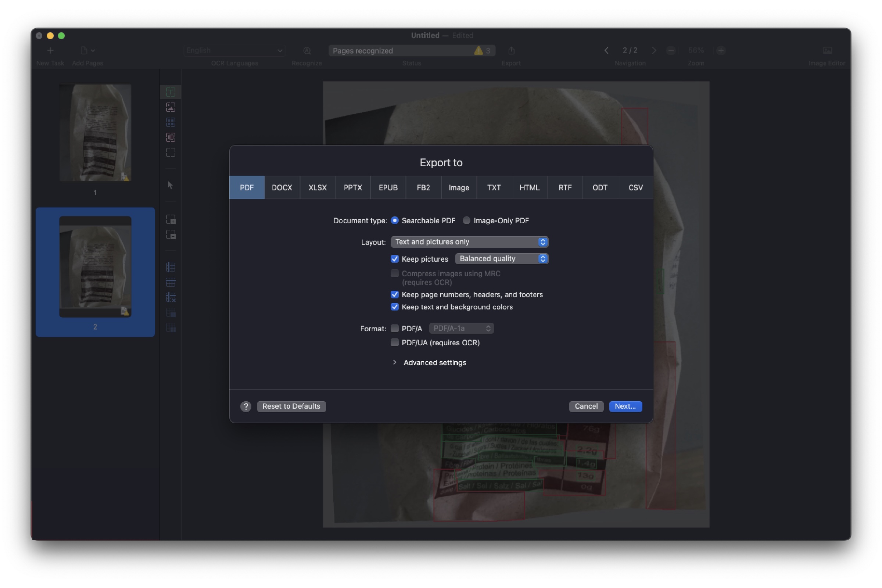This screenshot has height=588, width=882.
Task: Uncheck Keep pictures checkbox
Action: [394, 259]
